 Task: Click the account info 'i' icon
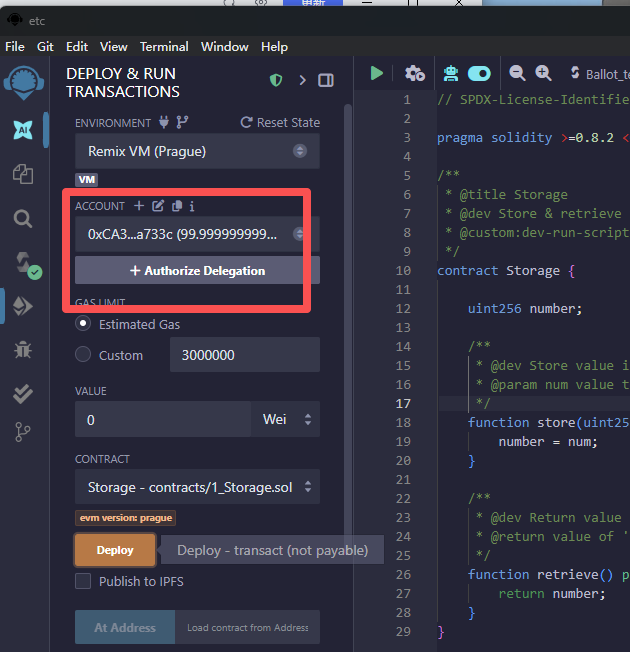(x=192, y=206)
